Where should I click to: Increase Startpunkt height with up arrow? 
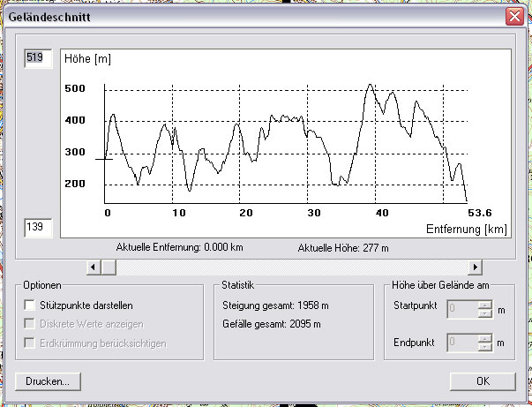(x=483, y=305)
